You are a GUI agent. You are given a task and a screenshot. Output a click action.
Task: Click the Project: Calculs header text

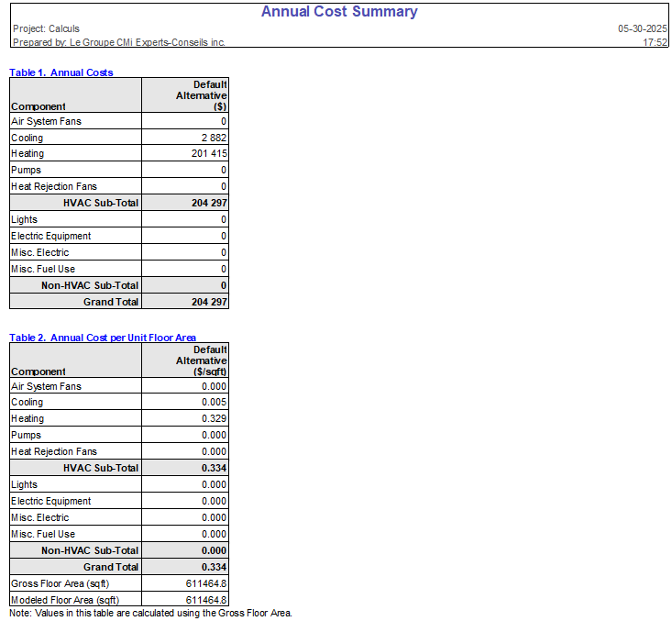tap(47, 29)
